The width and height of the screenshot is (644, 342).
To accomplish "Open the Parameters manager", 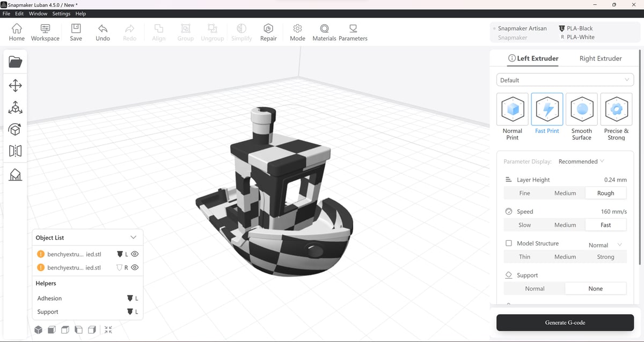I will 353,32.
